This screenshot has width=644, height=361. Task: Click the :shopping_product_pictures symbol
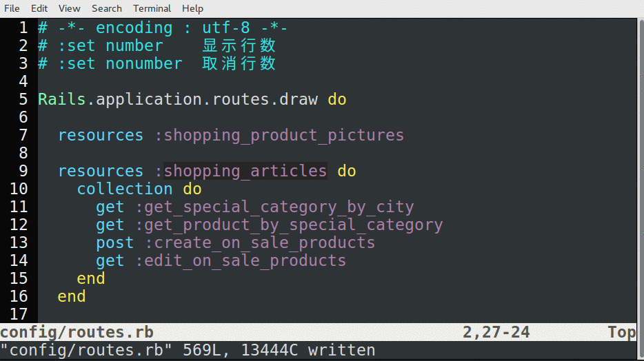click(x=279, y=135)
